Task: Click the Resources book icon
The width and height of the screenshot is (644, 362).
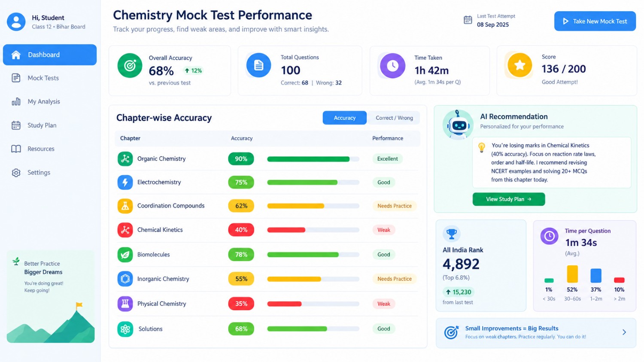Action: point(16,149)
